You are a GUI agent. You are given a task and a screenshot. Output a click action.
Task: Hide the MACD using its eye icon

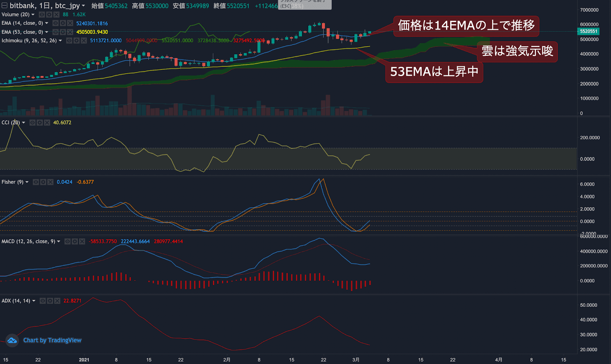point(68,242)
